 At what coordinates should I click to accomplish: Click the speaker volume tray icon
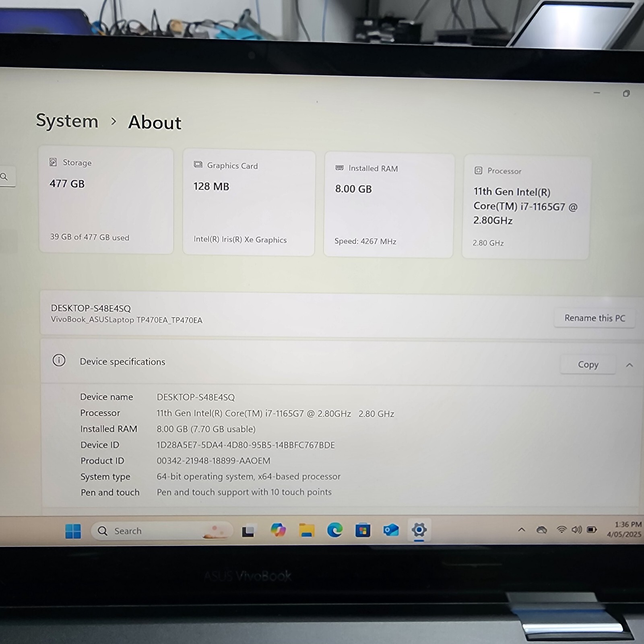click(x=577, y=530)
